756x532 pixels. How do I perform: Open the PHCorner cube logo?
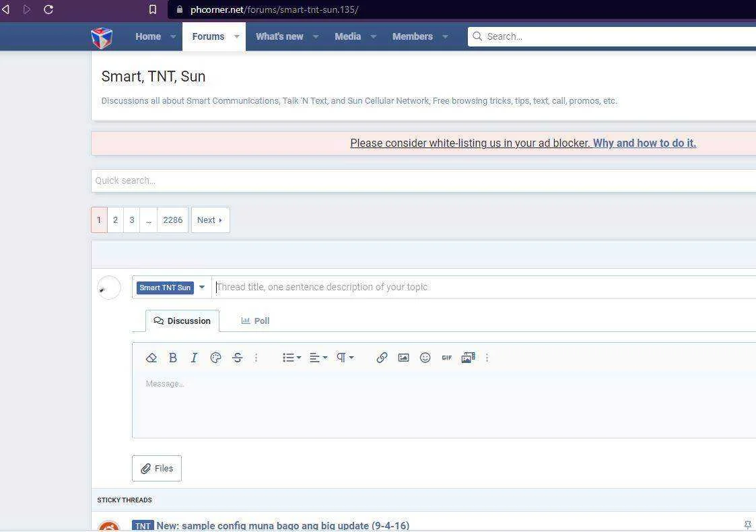(102, 37)
